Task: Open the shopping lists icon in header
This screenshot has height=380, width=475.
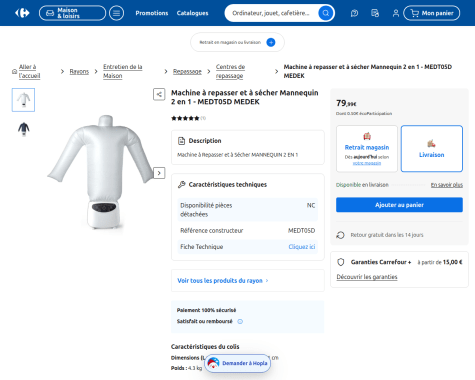Action: point(375,13)
